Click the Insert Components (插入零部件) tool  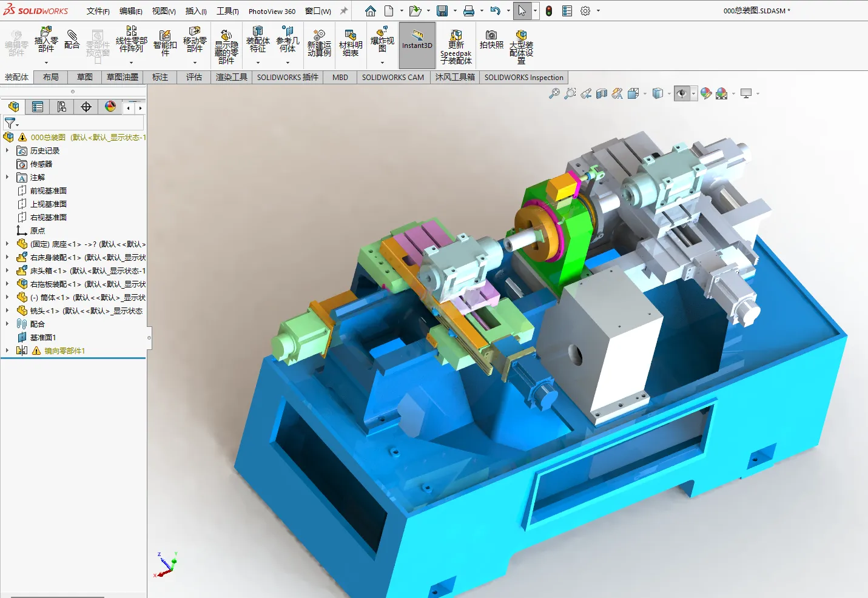[46, 40]
